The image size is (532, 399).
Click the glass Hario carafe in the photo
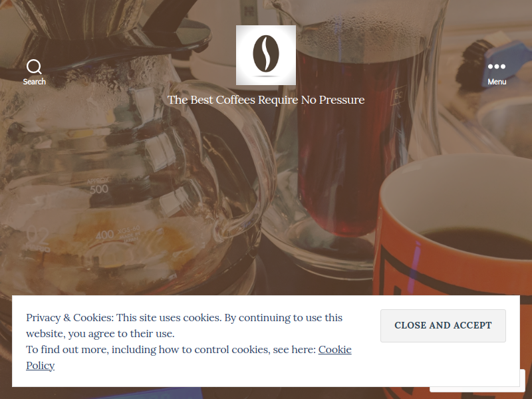pyautogui.click(x=129, y=170)
